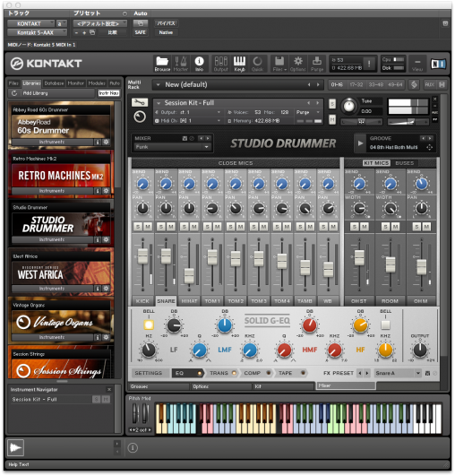The height and width of the screenshot is (476, 455).
Task: Mute the ROOM mic channel
Action: [x=395, y=227]
